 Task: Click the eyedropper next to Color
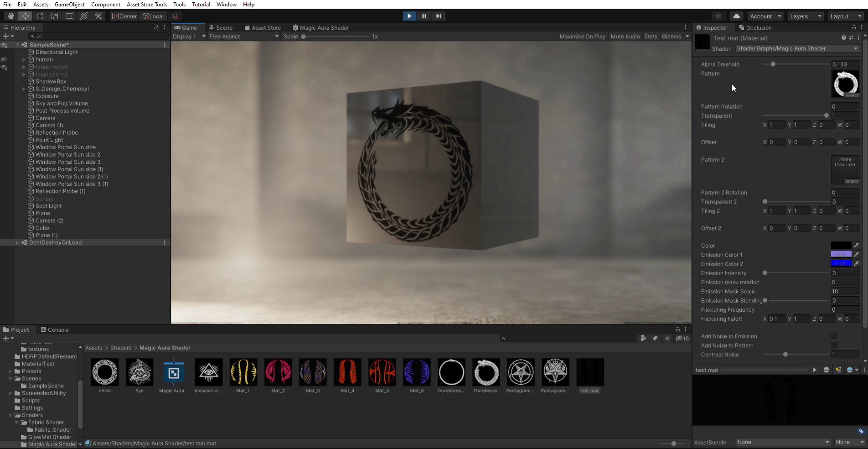[x=856, y=245]
